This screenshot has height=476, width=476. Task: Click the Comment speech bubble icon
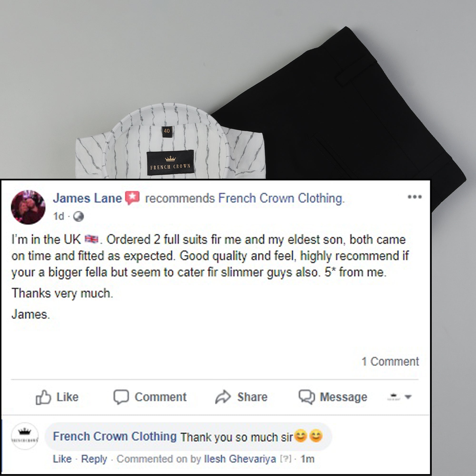pos(121,397)
